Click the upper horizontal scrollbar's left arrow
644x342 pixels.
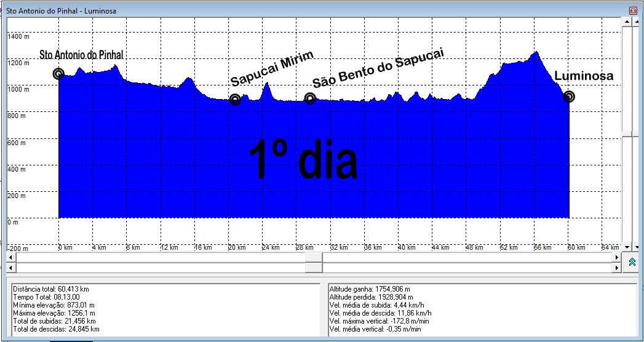point(10,257)
